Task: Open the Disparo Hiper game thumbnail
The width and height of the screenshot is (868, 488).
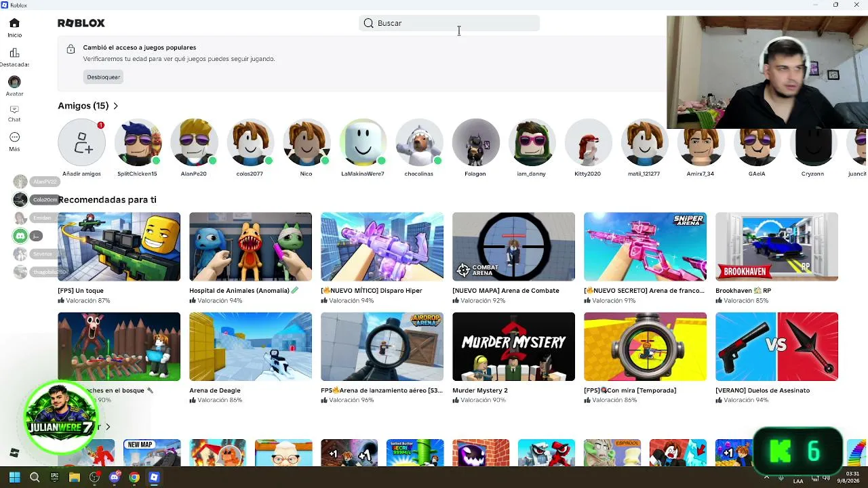Action: pyautogui.click(x=382, y=247)
